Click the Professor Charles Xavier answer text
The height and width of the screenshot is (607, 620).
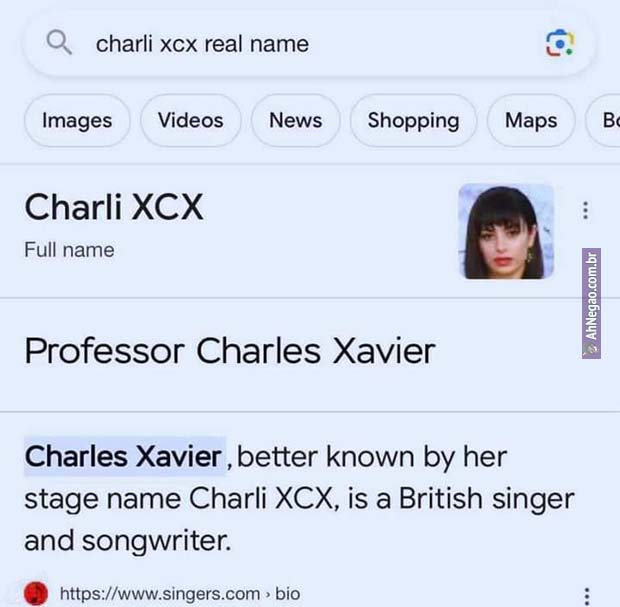pos(230,351)
